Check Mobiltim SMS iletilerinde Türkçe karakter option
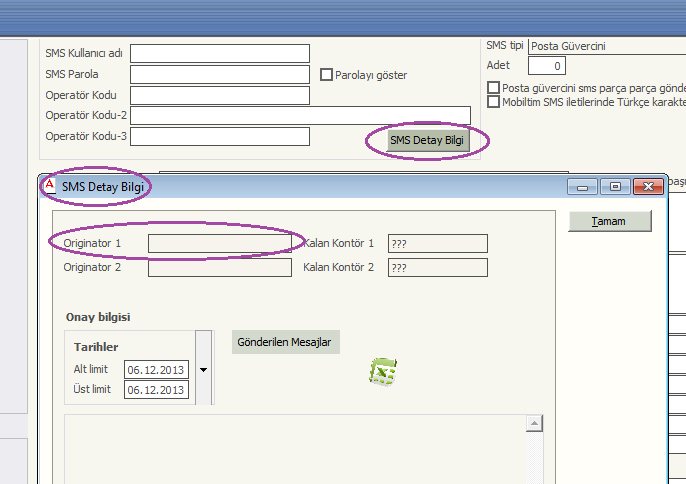The height and width of the screenshot is (484, 686). point(493,102)
